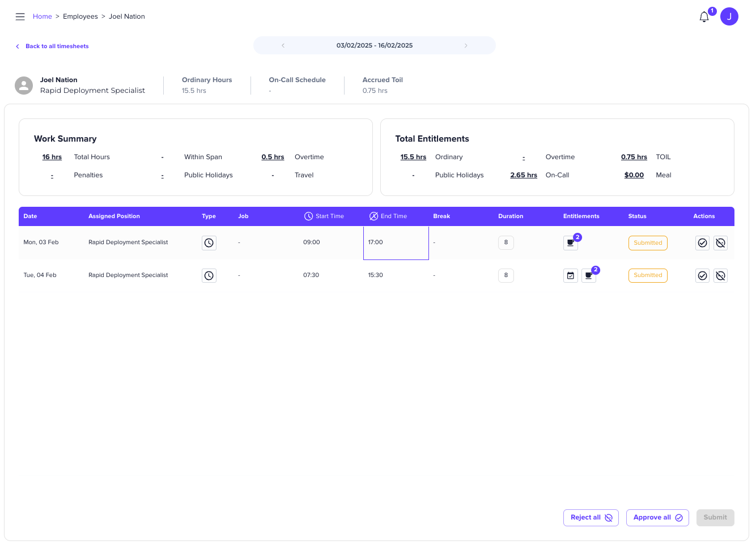Click clock type icon for Tue, 04 Feb

click(209, 276)
